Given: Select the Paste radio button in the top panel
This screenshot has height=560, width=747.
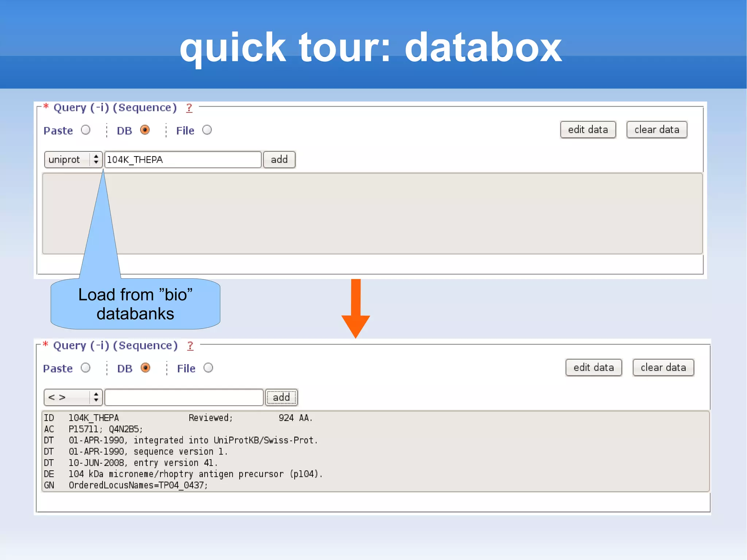Looking at the screenshot, I should click(86, 130).
